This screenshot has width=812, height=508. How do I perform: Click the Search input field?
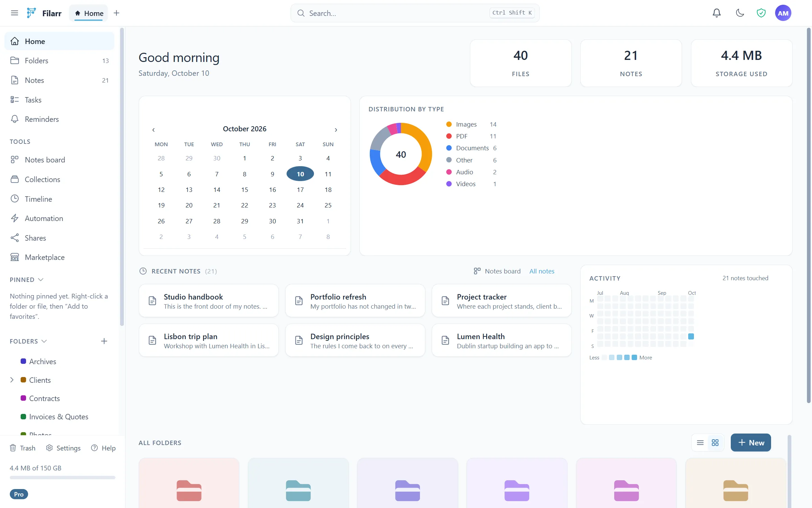[x=415, y=13]
